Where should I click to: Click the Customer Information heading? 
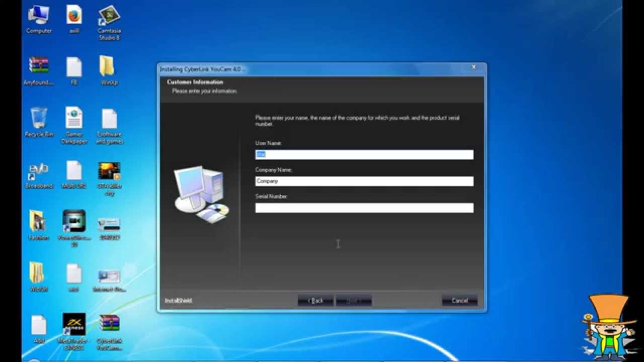195,82
